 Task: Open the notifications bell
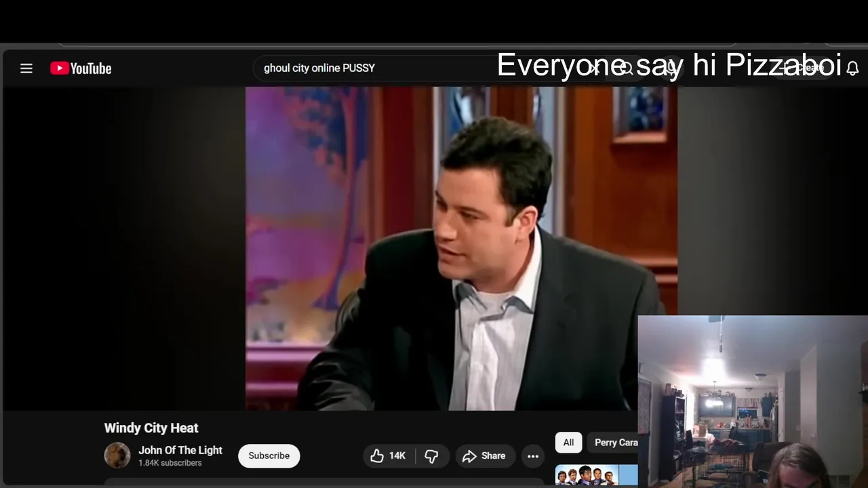click(852, 68)
